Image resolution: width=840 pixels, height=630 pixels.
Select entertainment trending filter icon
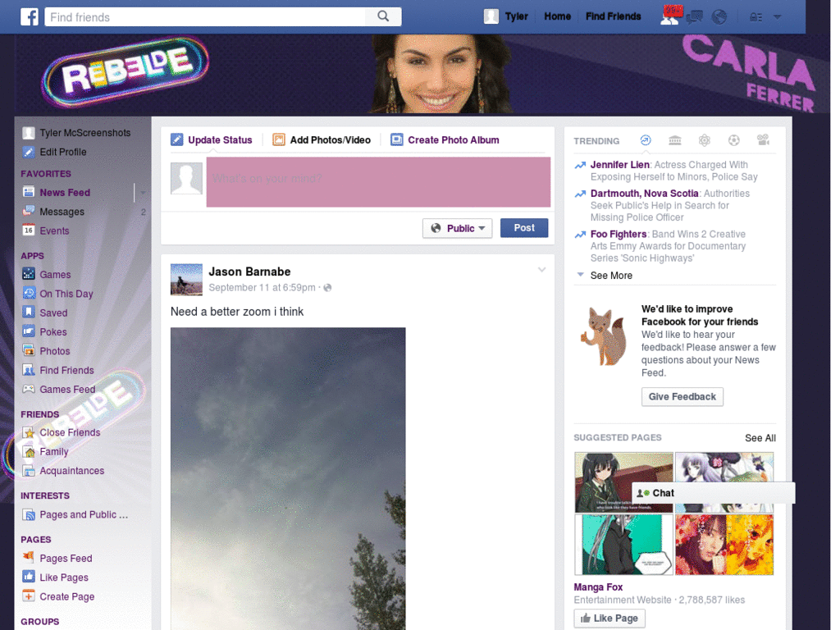pos(764,139)
